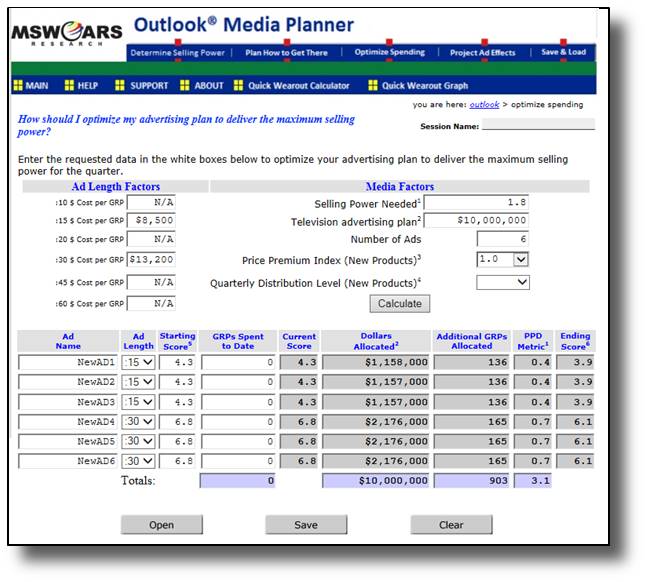
Task: Click yellow grid icon beside ABOUT
Action: (185, 85)
